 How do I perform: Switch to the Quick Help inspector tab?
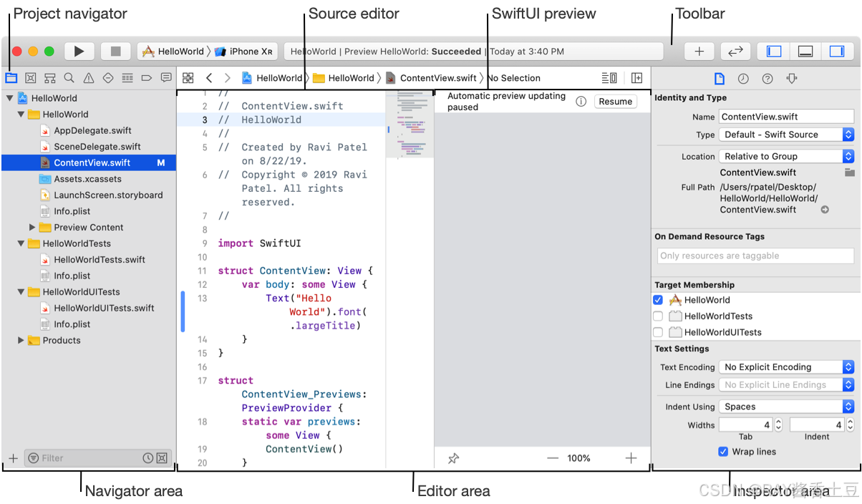pyautogui.click(x=767, y=79)
